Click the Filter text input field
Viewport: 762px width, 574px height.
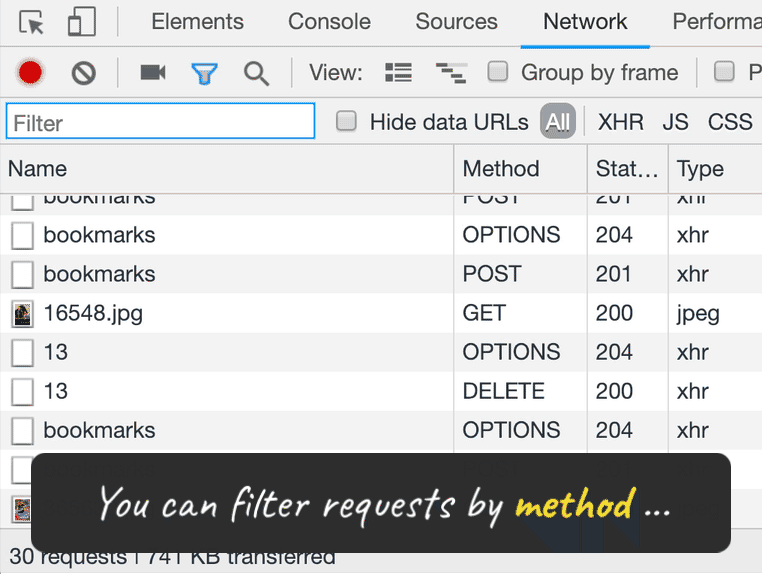[160, 123]
